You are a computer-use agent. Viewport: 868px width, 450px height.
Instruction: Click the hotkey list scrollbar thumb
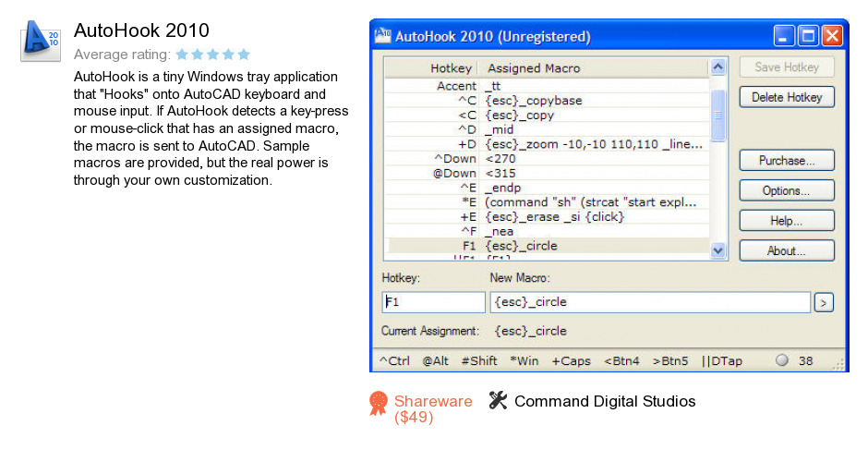pyautogui.click(x=718, y=116)
